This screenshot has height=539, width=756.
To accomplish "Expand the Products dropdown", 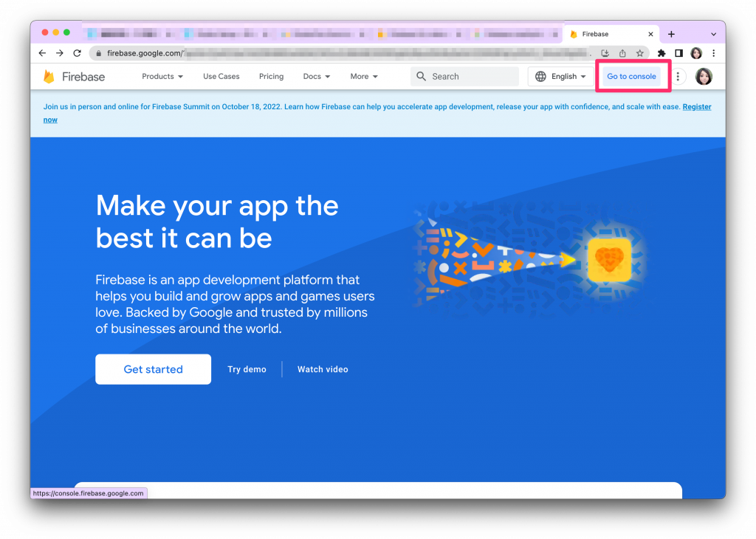I will pos(162,76).
